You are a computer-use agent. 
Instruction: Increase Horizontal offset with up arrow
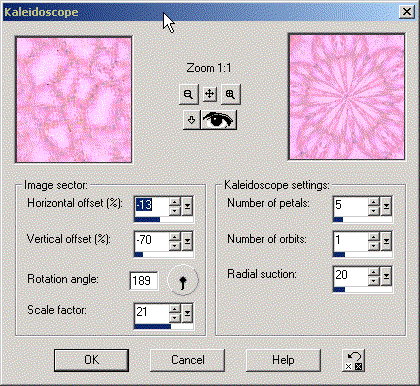pyautogui.click(x=175, y=202)
